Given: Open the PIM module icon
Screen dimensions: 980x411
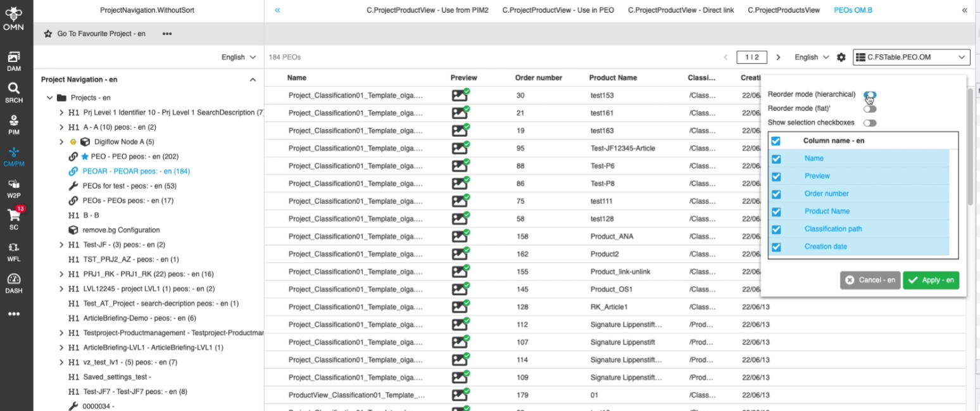Looking at the screenshot, I should pyautogui.click(x=14, y=124).
